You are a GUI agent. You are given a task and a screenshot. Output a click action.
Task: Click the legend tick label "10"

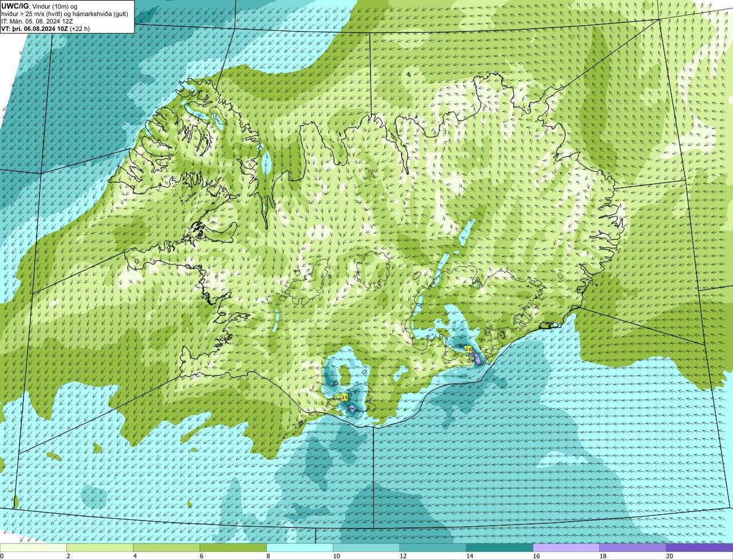[x=336, y=555]
